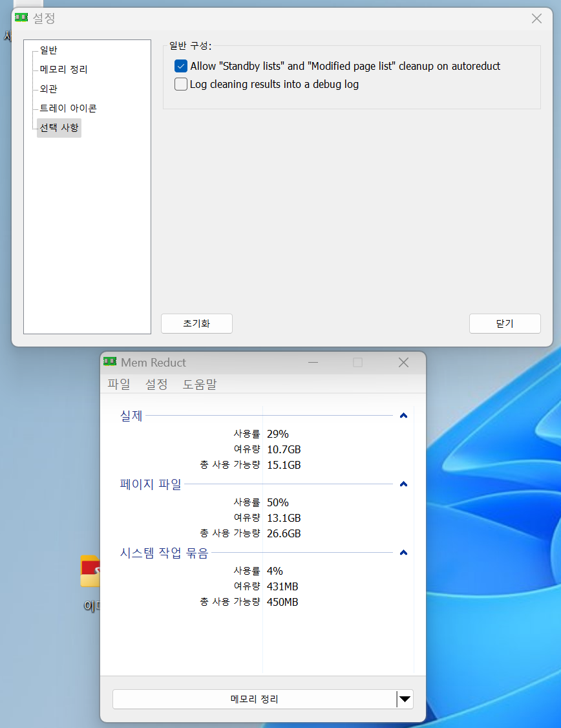The height and width of the screenshot is (728, 561).
Task: Click the 페이지 파일 section heading
Action: click(151, 484)
